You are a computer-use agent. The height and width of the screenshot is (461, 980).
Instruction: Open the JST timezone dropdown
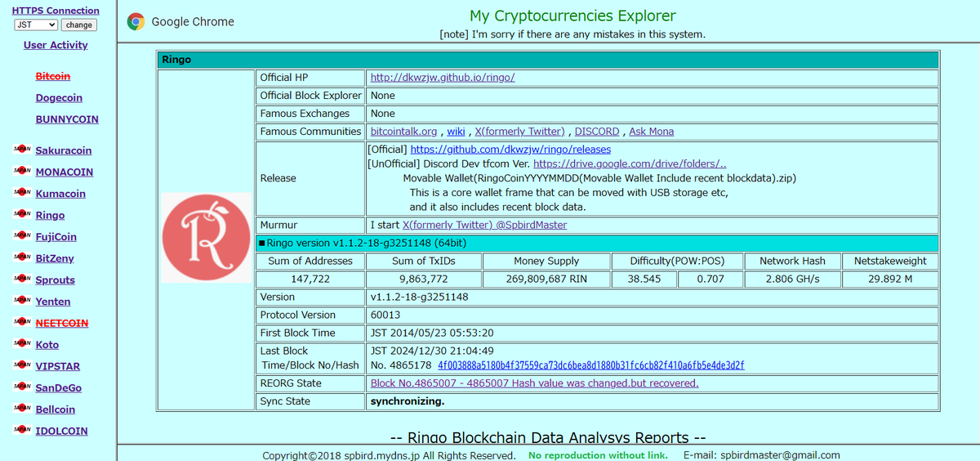click(37, 25)
